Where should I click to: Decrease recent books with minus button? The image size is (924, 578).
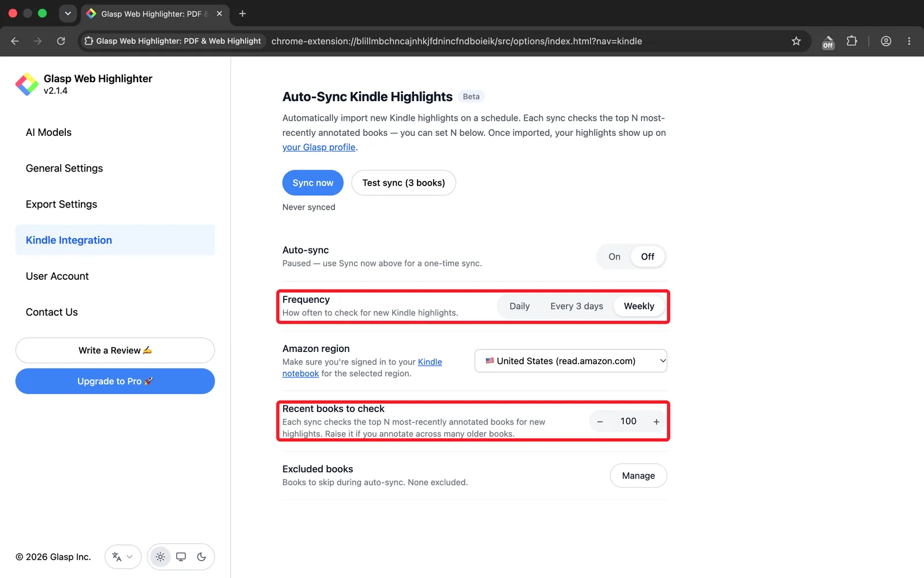tap(600, 422)
